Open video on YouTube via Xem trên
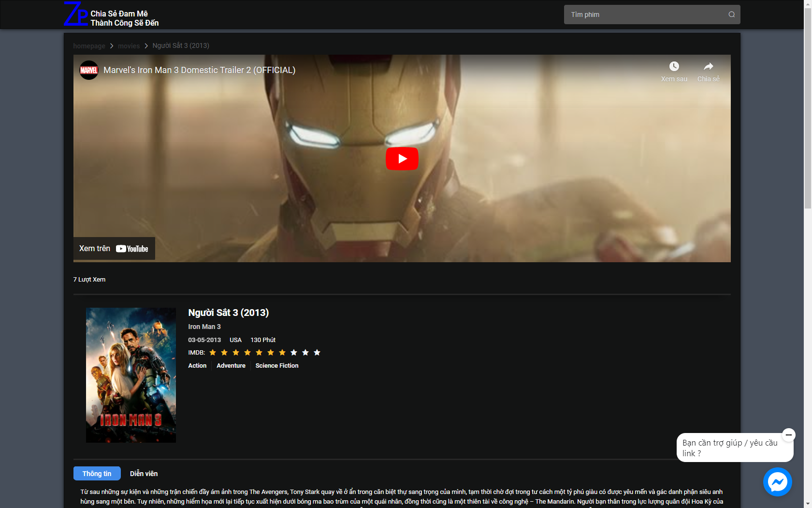The width and height of the screenshot is (812, 508). point(114,249)
